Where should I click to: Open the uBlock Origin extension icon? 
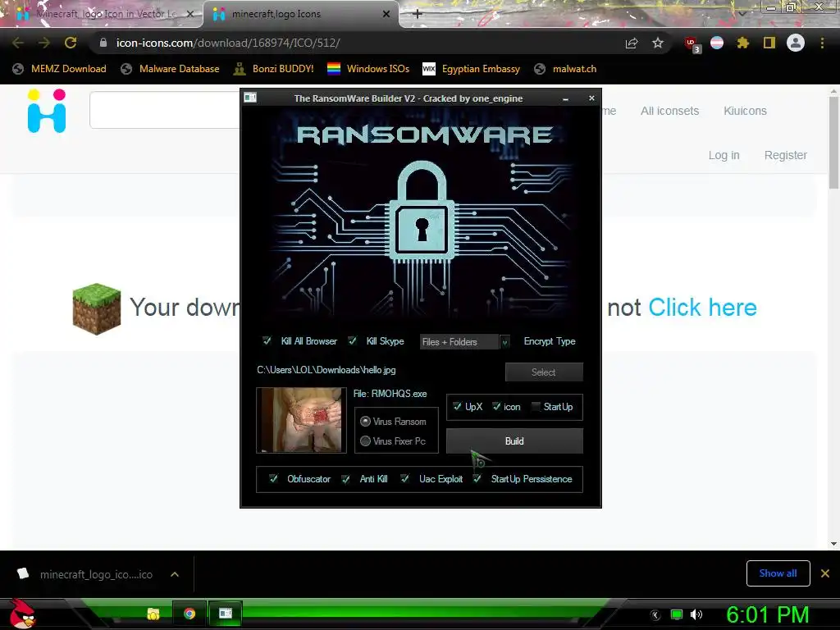692,44
